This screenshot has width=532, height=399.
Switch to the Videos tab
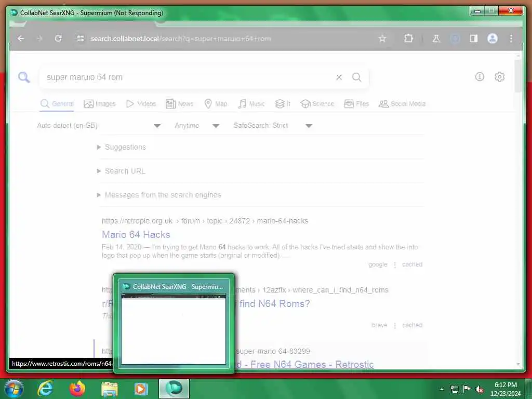[141, 104]
